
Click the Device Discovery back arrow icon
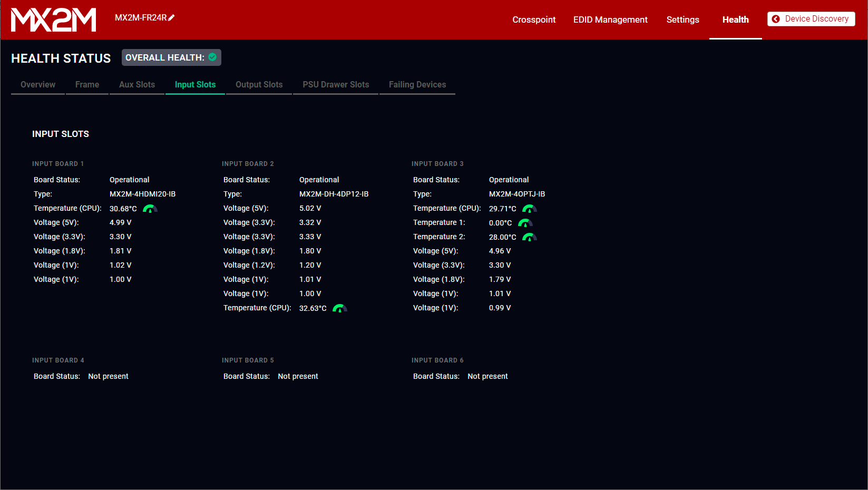pyautogui.click(x=776, y=19)
